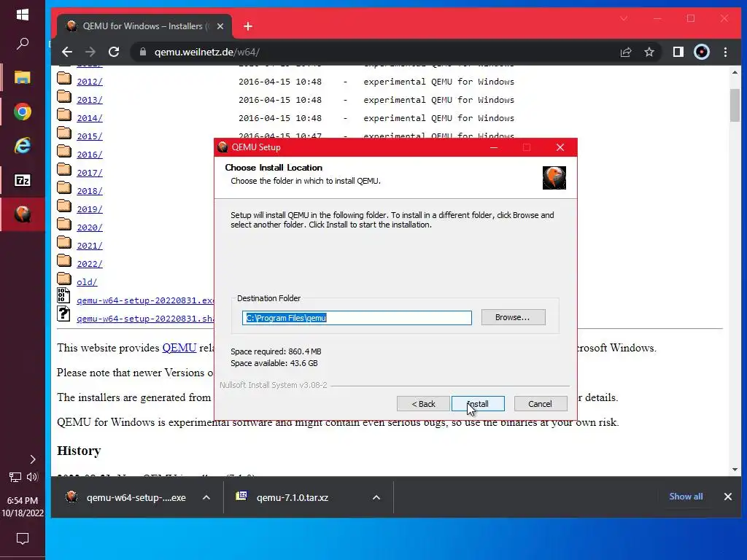The image size is (747, 560).
Task: Open the network icon in system tray
Action: coord(15,477)
